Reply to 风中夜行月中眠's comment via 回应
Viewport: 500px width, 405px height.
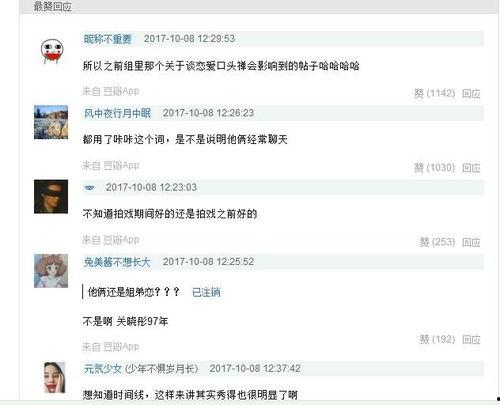[471, 168]
